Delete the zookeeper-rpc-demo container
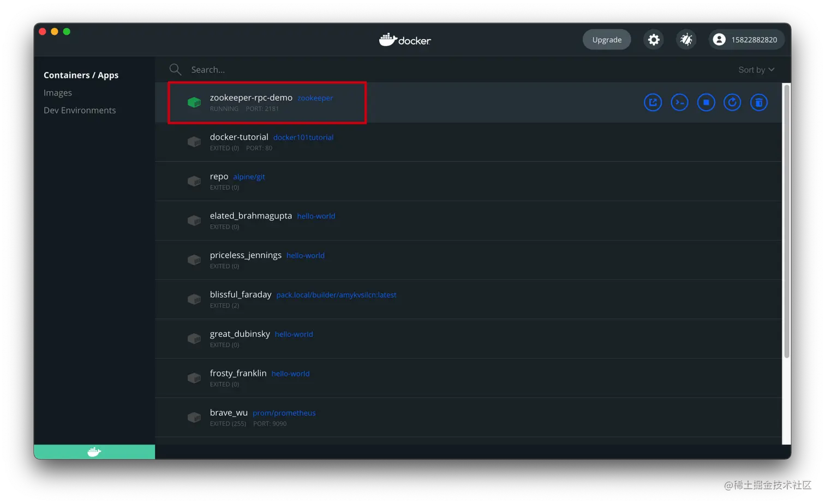 pyautogui.click(x=759, y=103)
